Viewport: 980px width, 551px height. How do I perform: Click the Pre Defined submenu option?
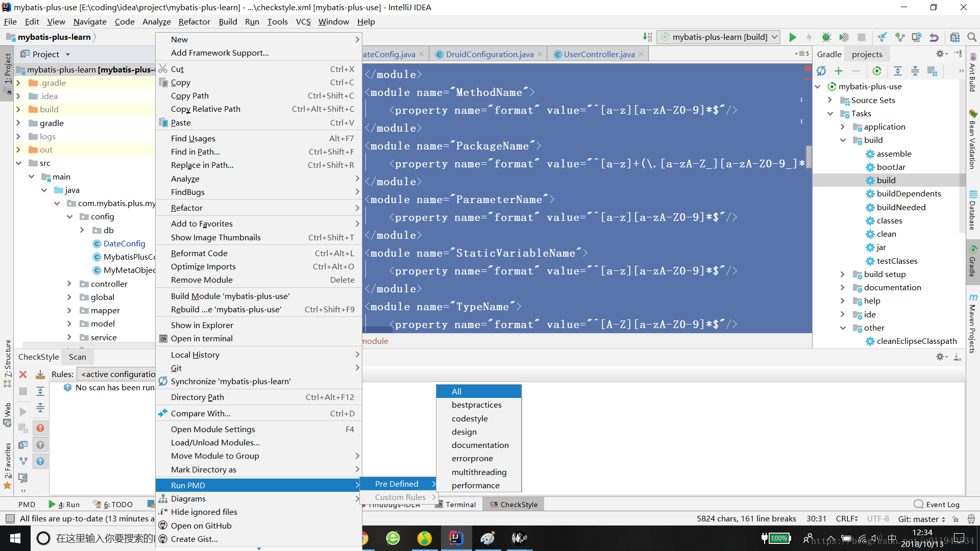point(397,484)
